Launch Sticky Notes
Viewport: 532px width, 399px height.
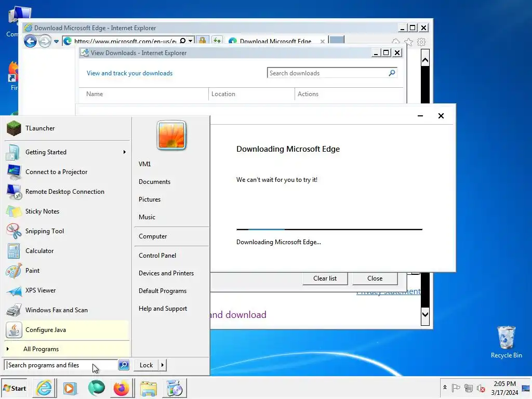tap(67, 211)
